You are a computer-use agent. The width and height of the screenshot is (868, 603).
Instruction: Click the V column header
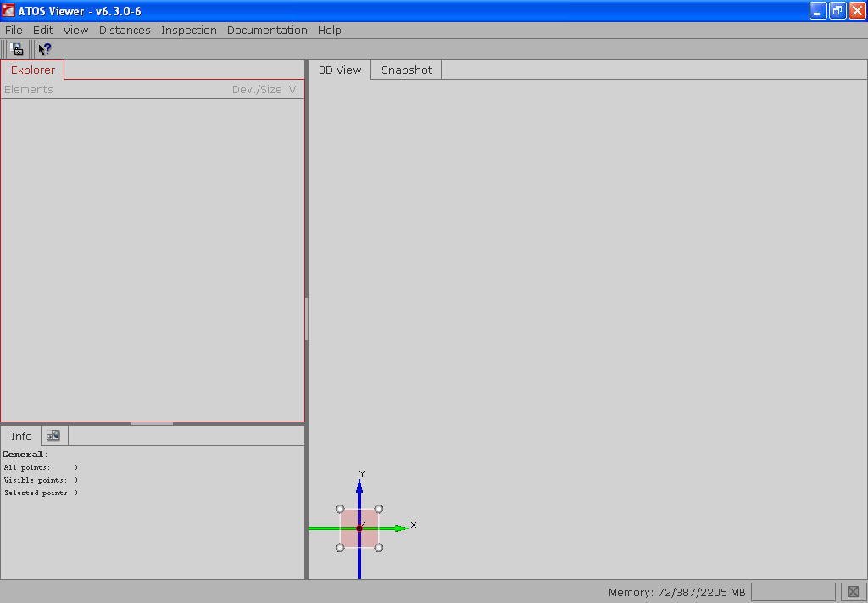click(x=292, y=90)
